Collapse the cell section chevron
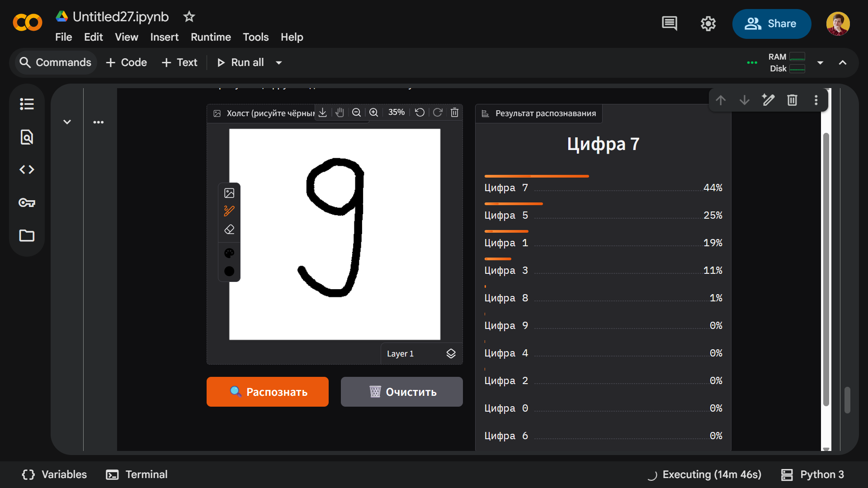The image size is (868, 488). click(x=67, y=122)
